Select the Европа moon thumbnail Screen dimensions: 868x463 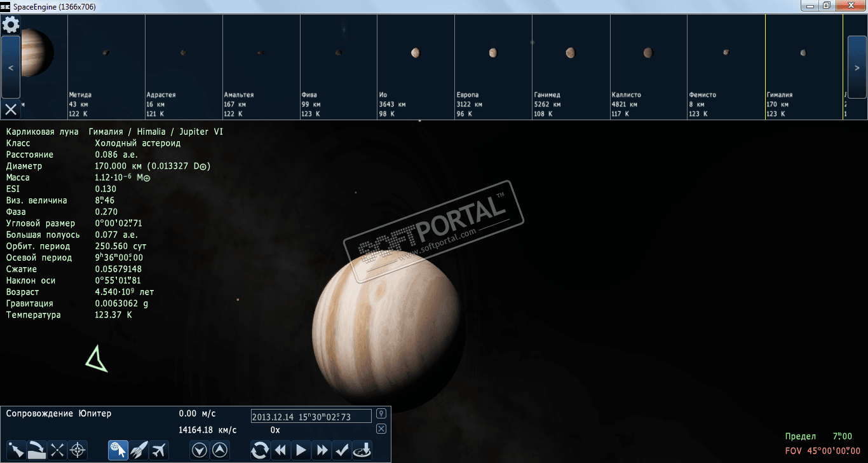point(494,67)
